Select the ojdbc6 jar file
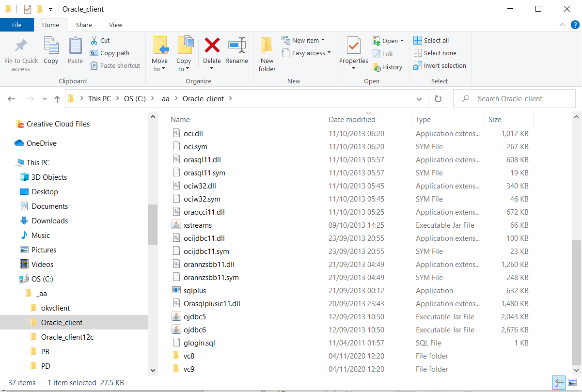The image size is (582, 392). (195, 330)
